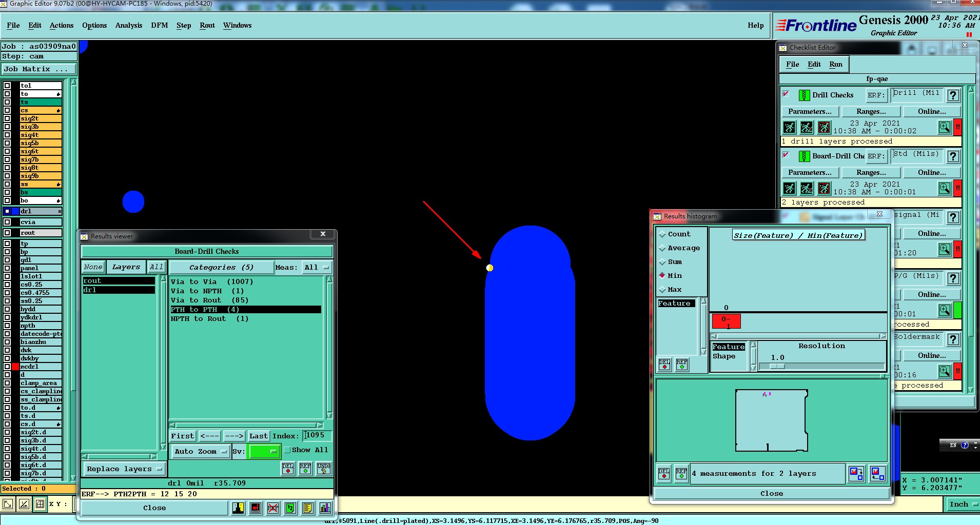Screen dimensions: 980x525
Task: Click Board-Drill Checks help question mark
Action: coord(953,156)
